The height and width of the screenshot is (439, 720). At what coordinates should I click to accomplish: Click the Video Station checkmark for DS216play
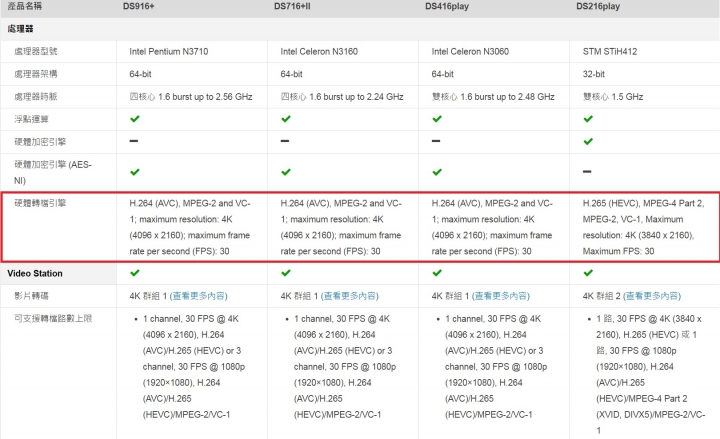tap(588, 273)
